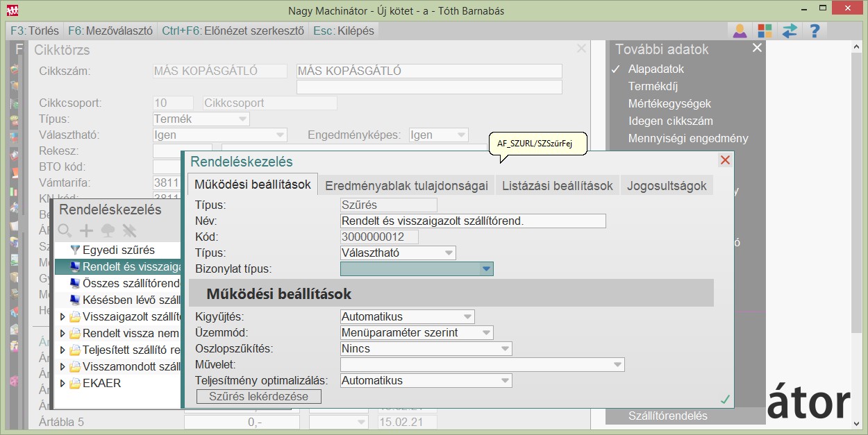Open the Üzemmód dropdown

pos(487,333)
